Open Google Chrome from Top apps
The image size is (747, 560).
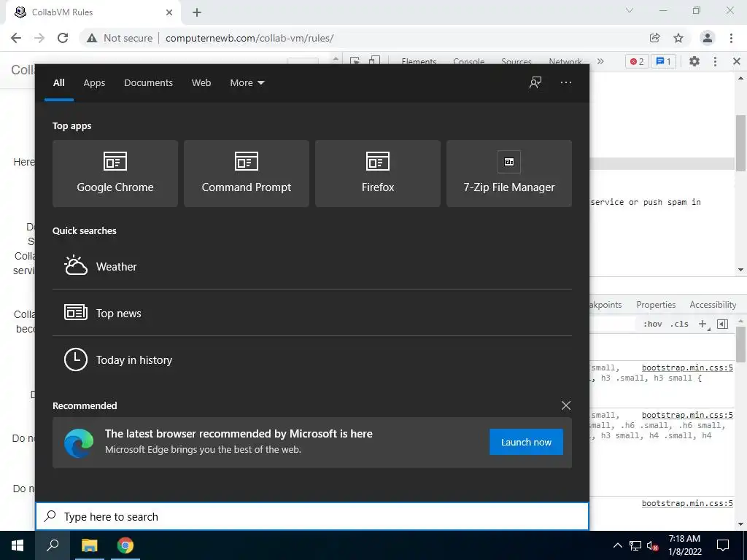(x=115, y=174)
